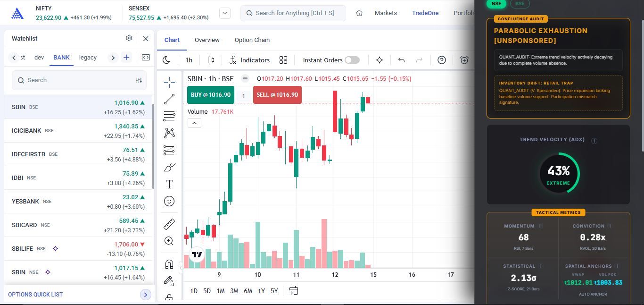
Task: Click the undo arrow in chart toolbar
Action: [401, 60]
